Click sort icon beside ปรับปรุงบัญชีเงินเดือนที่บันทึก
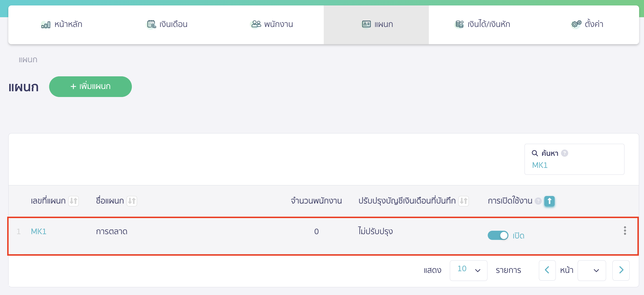Image resolution: width=644 pixels, height=295 pixels. click(x=463, y=201)
